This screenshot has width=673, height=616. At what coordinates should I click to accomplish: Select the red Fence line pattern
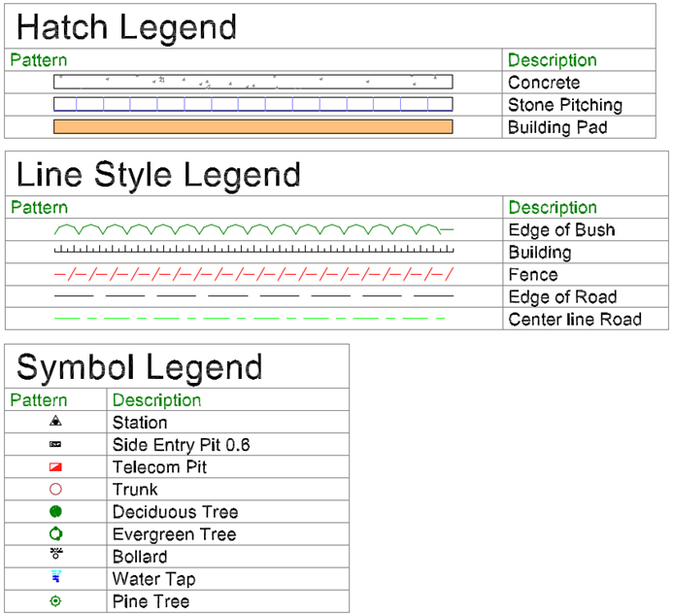pos(253,274)
